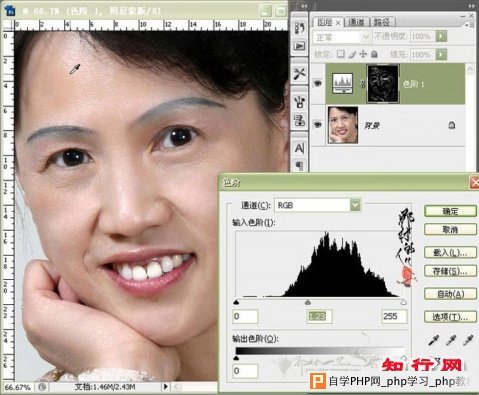The height and width of the screenshot is (395, 479).
Task: Select the gray point eyedropper in Levels
Action: (x=451, y=340)
